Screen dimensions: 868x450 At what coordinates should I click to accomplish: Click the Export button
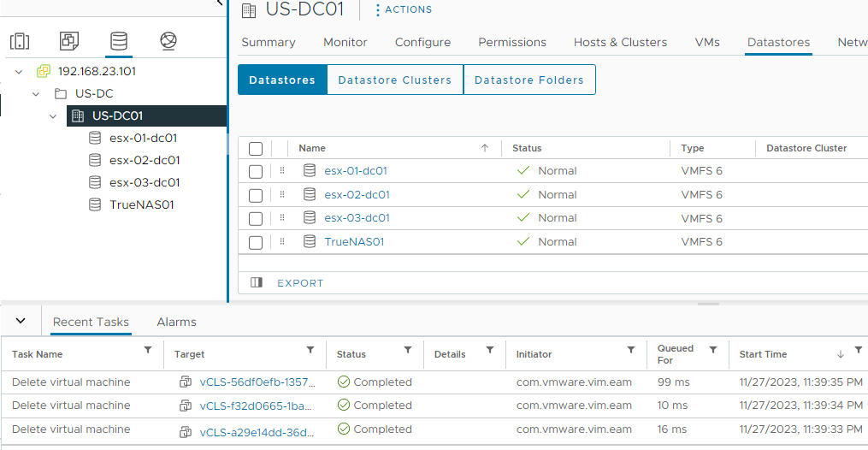(x=300, y=283)
